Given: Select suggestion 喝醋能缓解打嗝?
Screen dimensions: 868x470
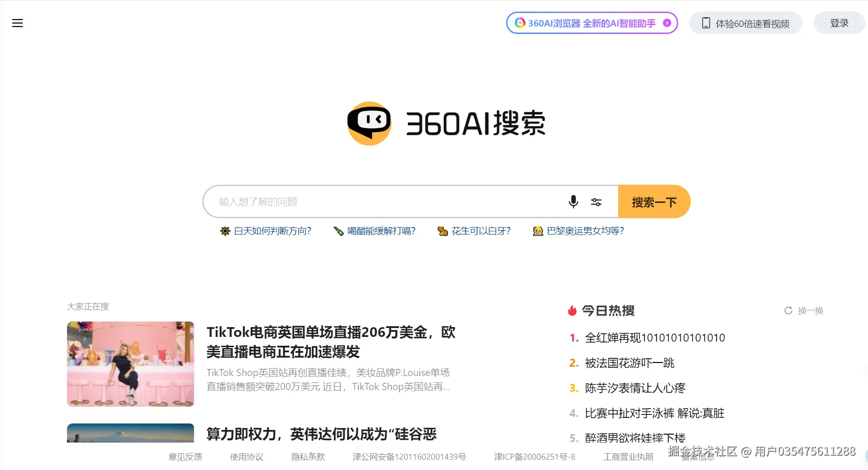Looking at the screenshot, I should pyautogui.click(x=381, y=231).
